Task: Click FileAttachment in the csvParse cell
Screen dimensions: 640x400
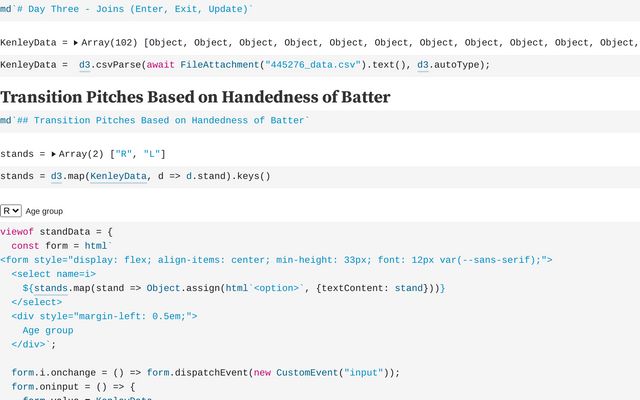Action: [x=220, y=65]
